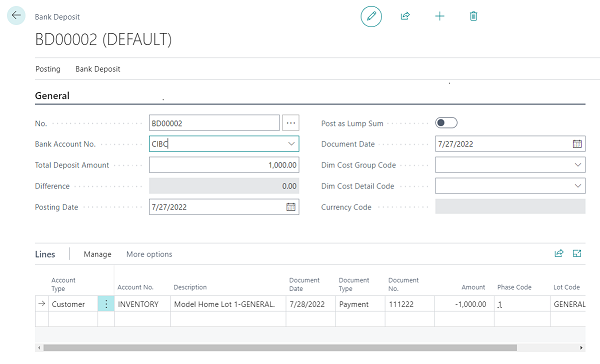Click the Amount column header
The width and height of the screenshot is (600, 364).
[x=473, y=287]
